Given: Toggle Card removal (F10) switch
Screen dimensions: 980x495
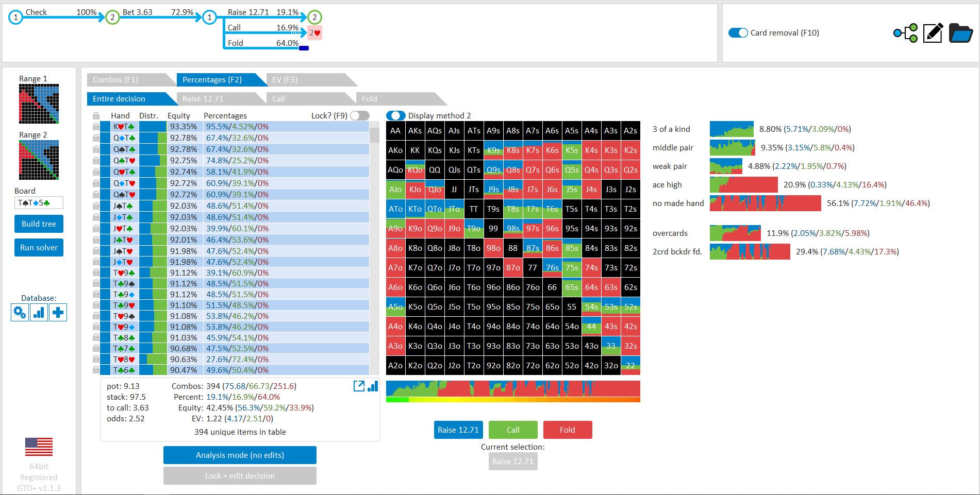Looking at the screenshot, I should (738, 32).
